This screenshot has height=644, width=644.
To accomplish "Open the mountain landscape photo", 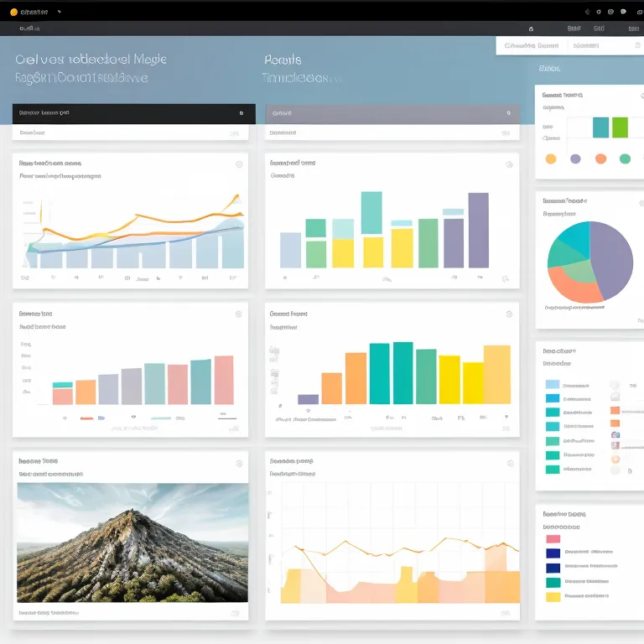I will point(132,543).
